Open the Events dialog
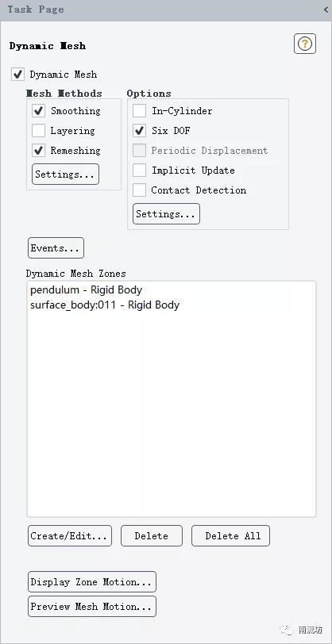The image size is (332, 644). (x=56, y=248)
